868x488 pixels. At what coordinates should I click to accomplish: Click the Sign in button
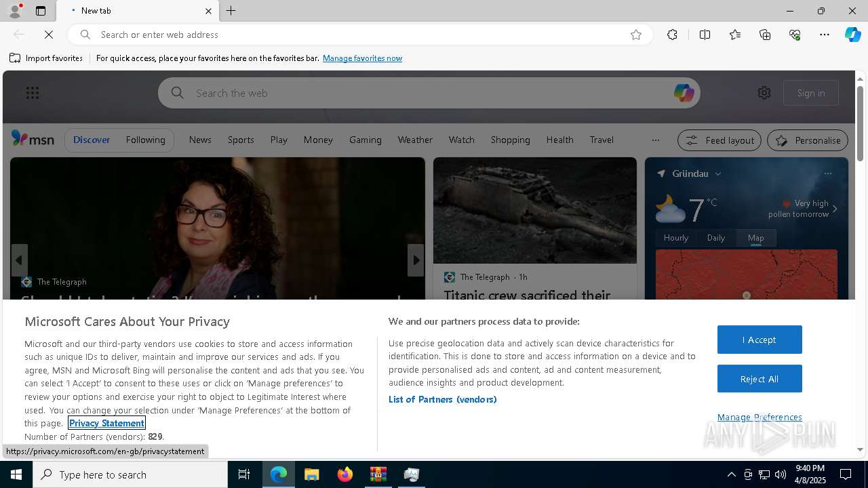click(811, 93)
